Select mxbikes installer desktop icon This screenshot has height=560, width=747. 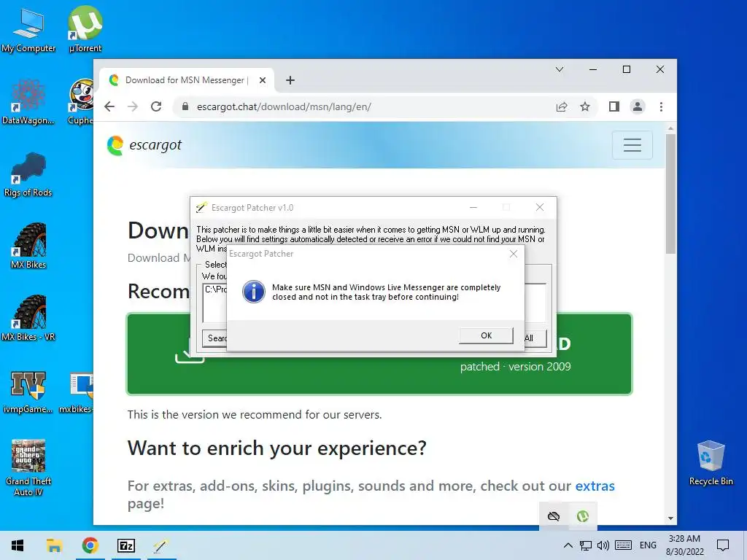tap(77, 392)
